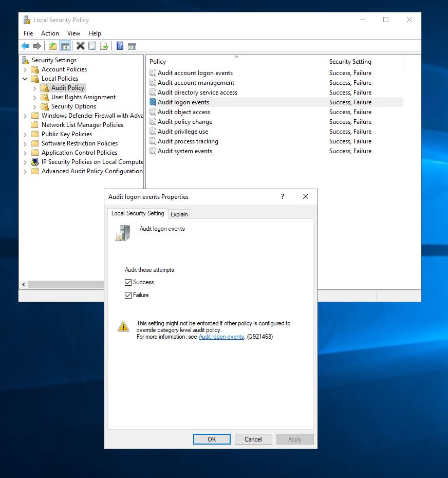Open the Action menu
The height and width of the screenshot is (478, 448).
(x=50, y=33)
